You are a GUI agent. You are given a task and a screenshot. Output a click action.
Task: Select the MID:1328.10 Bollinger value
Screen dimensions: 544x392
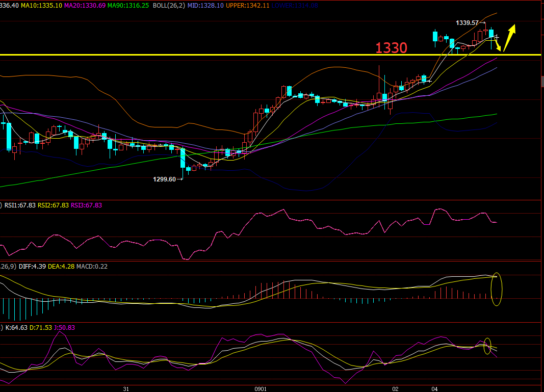point(205,6)
